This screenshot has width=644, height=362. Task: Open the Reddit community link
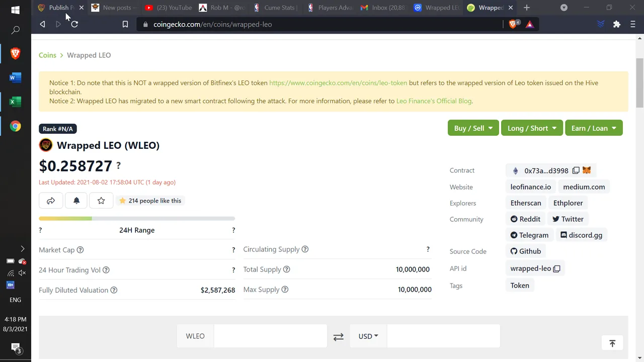525,219
